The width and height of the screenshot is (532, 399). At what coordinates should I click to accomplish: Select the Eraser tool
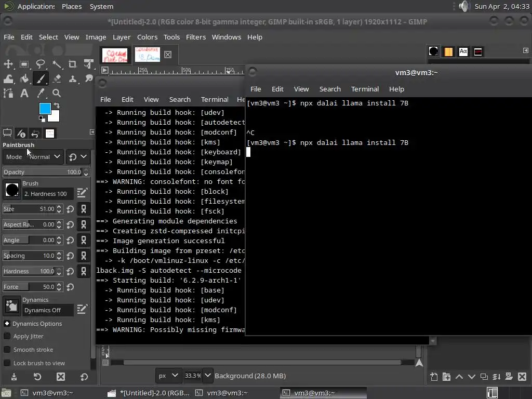point(57,79)
